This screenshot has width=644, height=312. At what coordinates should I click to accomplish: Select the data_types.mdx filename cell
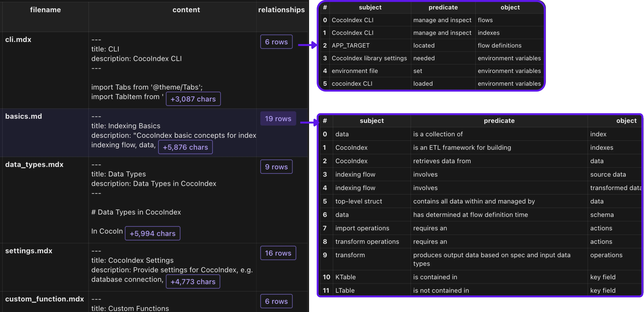(x=34, y=164)
